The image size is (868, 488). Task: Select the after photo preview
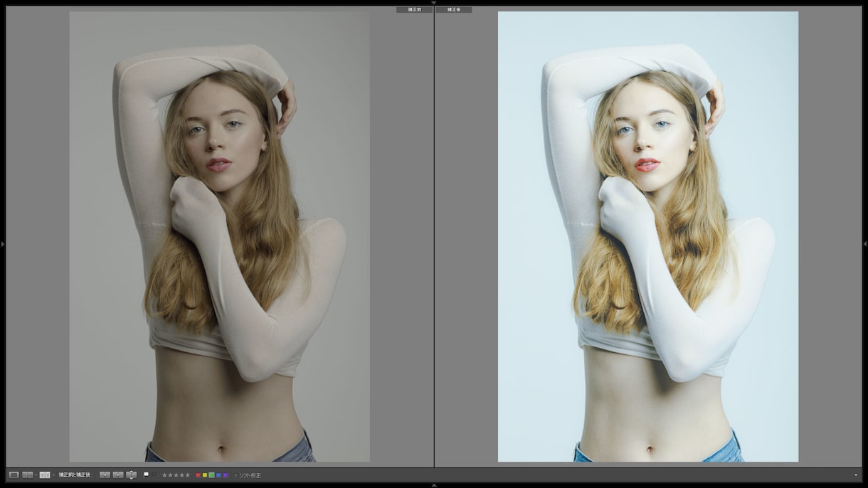click(648, 237)
